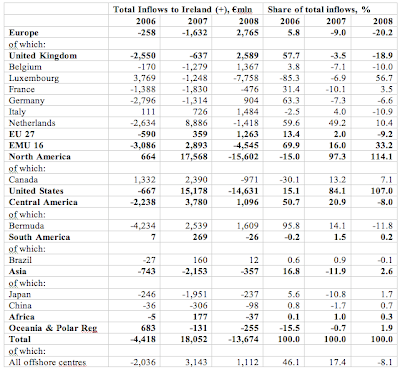
Task: Click All offshore centres' 2006 share value 46.1
Action: pos(291,362)
